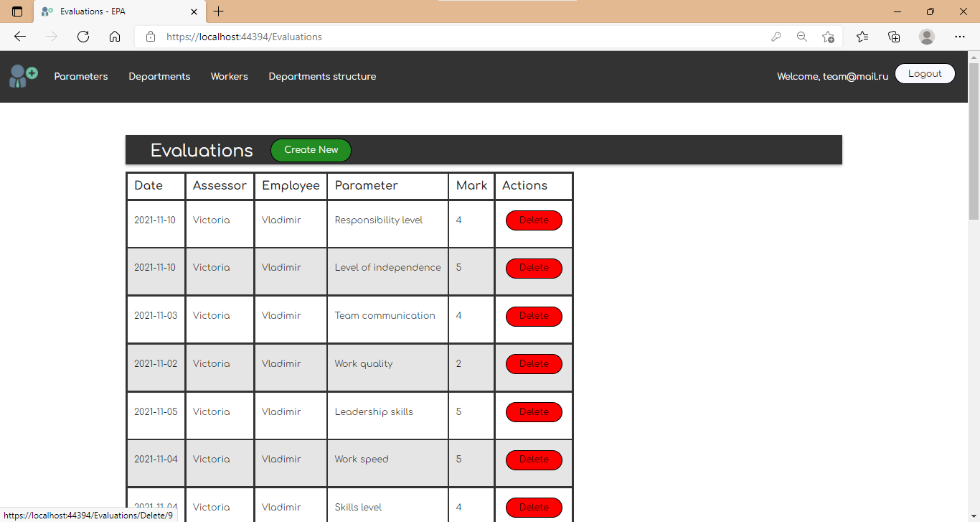Click the Assessor column header
980x522 pixels.
(x=220, y=186)
